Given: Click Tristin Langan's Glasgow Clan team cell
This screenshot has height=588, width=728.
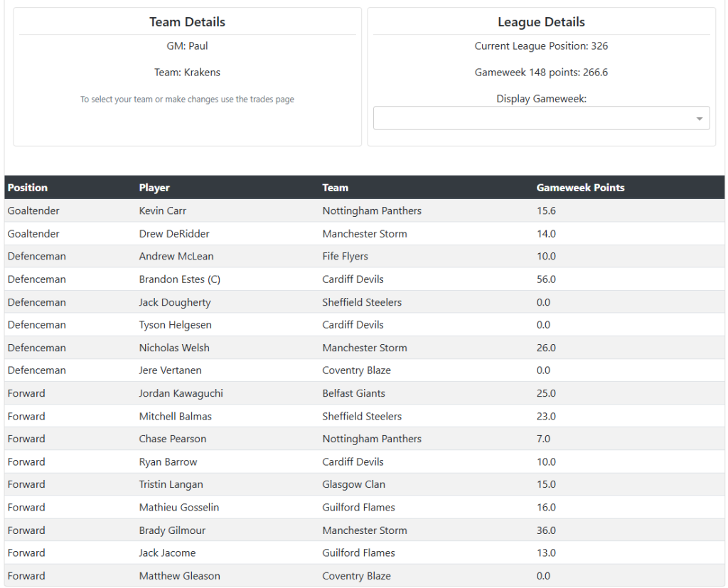Looking at the screenshot, I should click(353, 484).
